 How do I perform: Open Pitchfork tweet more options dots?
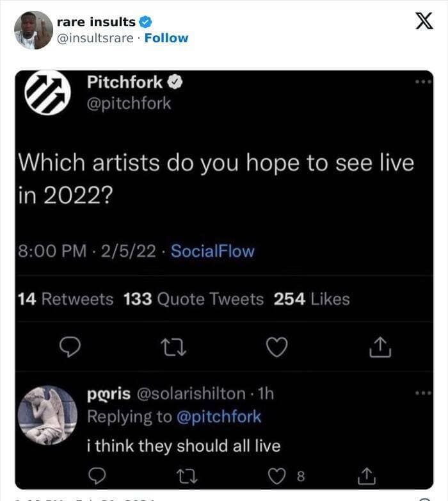pos(423,83)
